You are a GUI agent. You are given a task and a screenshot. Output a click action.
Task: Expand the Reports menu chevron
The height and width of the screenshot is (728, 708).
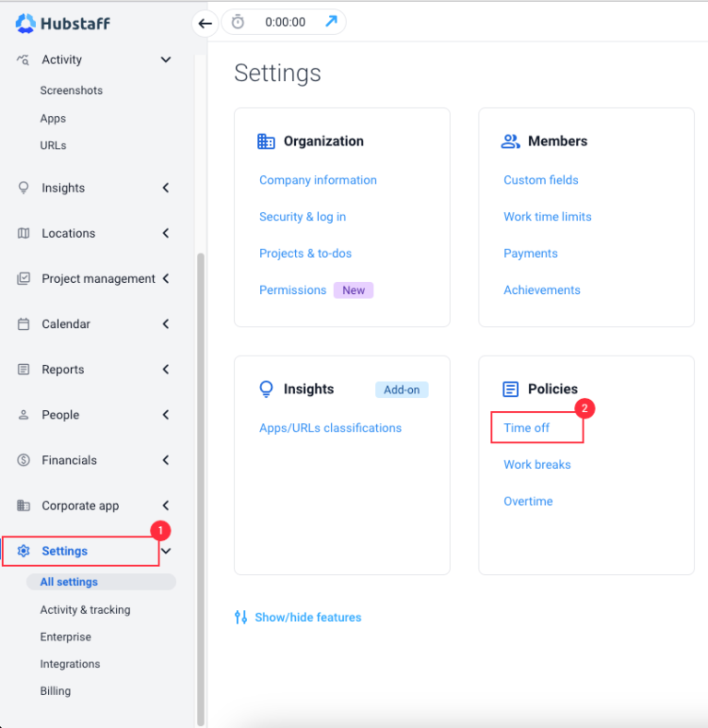(x=166, y=370)
